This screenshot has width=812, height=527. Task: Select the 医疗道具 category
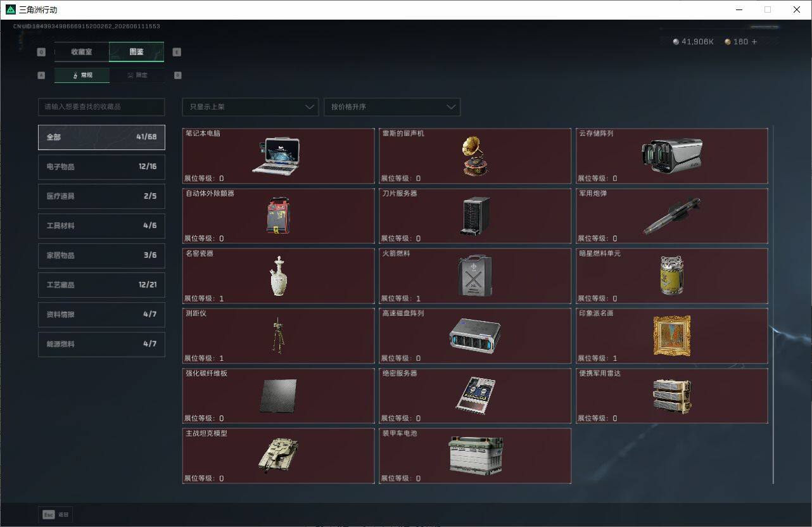101,196
